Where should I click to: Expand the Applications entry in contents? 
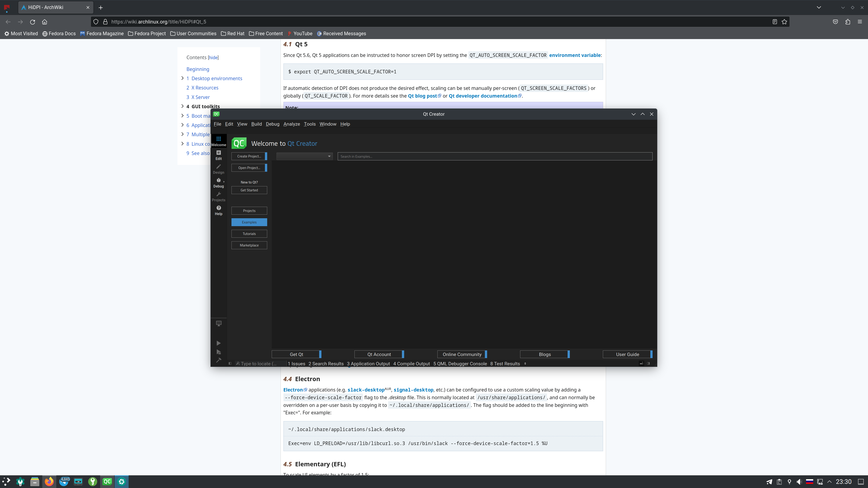pos(182,125)
